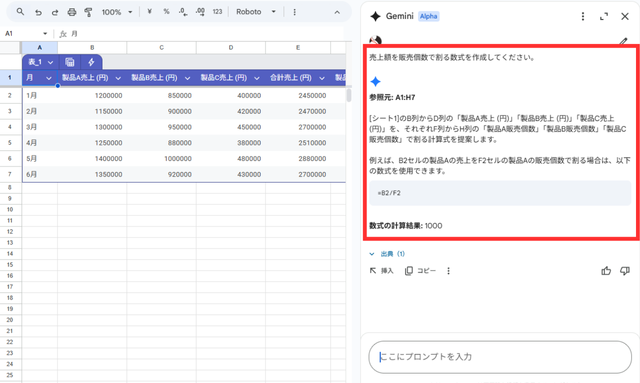The width and height of the screenshot is (640, 383).
Task: Click the table view icon beside 表_1
Action: [70, 62]
